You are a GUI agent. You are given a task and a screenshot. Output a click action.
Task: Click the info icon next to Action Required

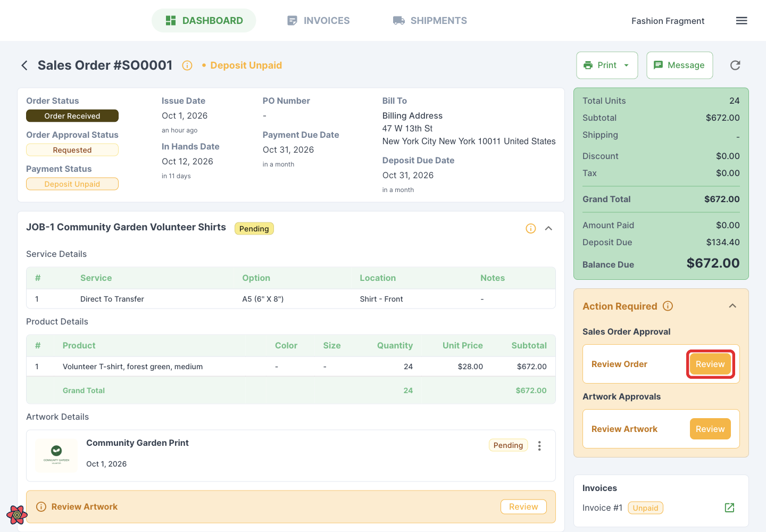coord(668,306)
